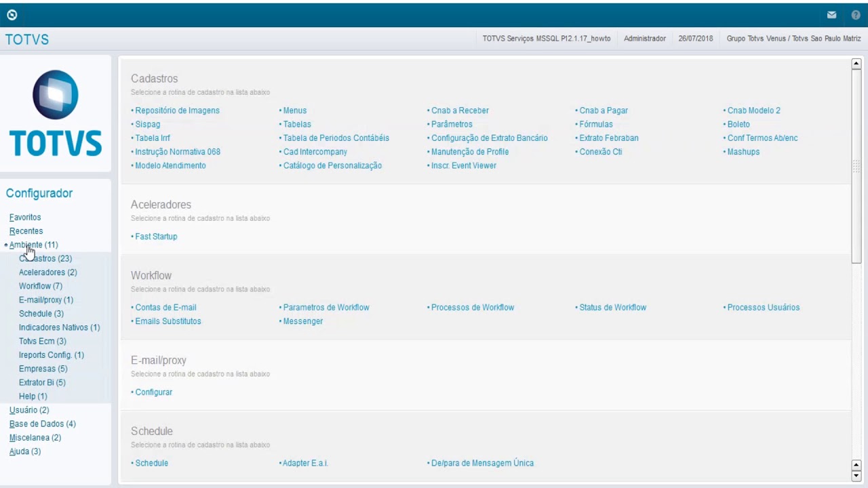Viewport: 868px width, 488px height.
Task: Select Schedule (3) in the tree
Action: pos(41,314)
